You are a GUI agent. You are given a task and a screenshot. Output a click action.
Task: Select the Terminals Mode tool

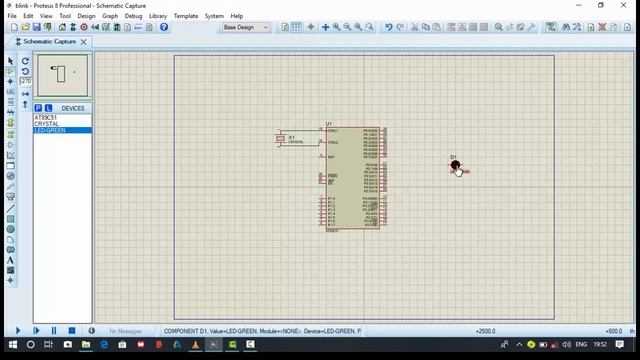point(11,134)
